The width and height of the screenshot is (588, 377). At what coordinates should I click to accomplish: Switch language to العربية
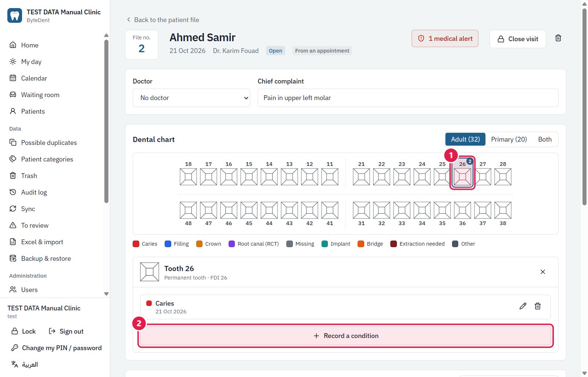[x=25, y=364]
